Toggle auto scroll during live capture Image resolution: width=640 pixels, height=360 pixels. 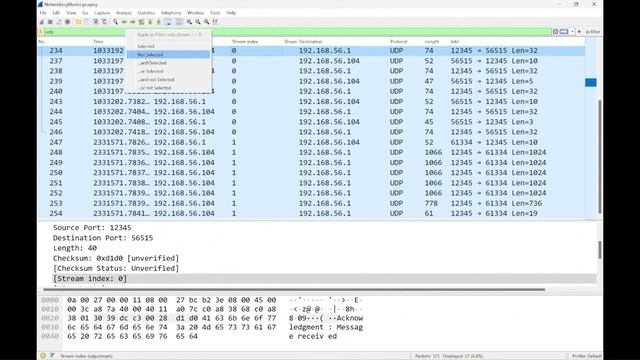coord(168,22)
